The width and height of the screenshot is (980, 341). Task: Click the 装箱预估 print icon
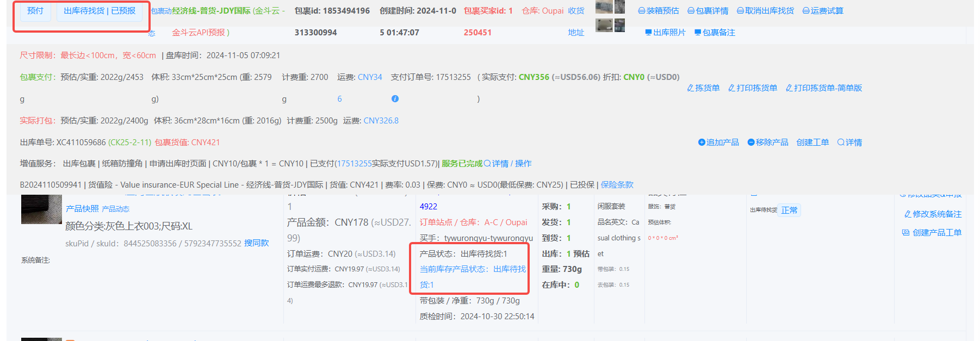642,11
